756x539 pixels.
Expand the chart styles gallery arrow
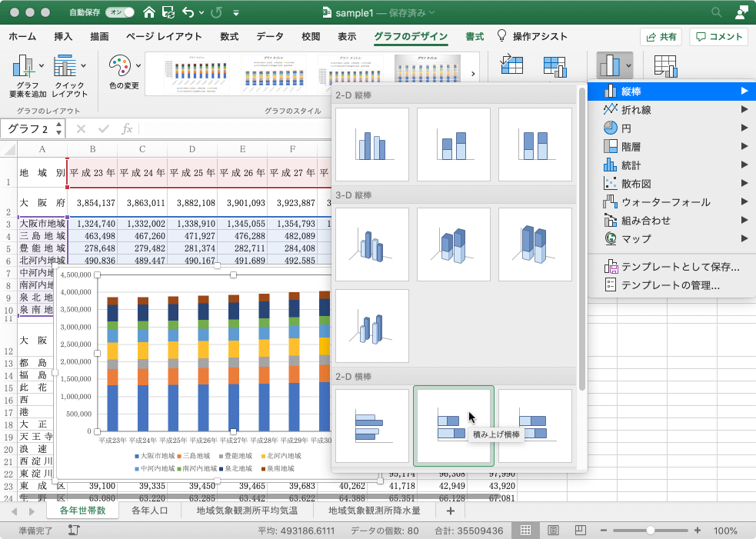(472, 74)
